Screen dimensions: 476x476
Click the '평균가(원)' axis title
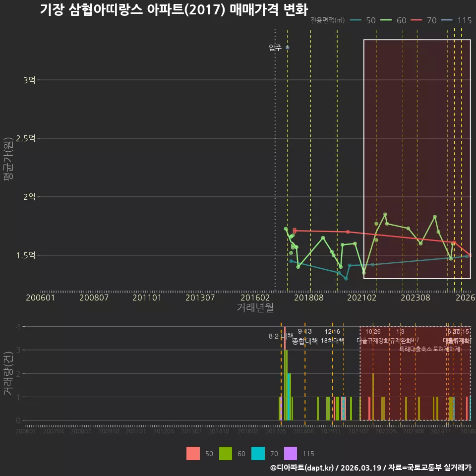[x=8, y=159]
